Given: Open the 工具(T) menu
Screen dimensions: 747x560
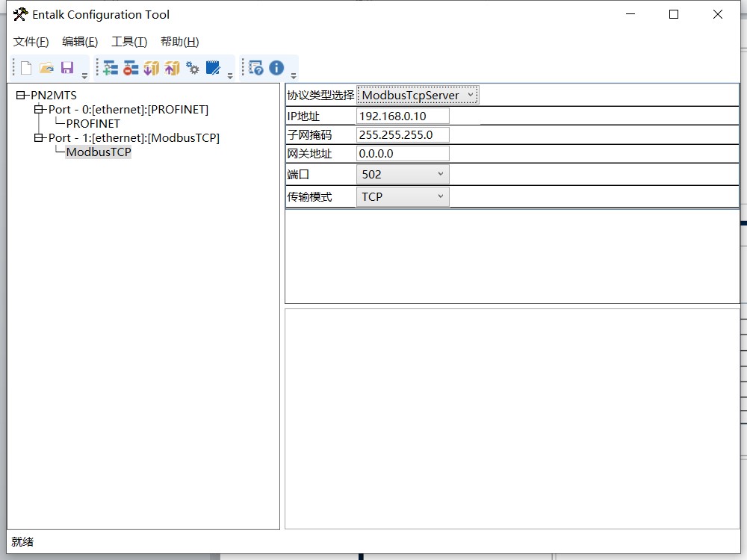Looking at the screenshot, I should 129,42.
